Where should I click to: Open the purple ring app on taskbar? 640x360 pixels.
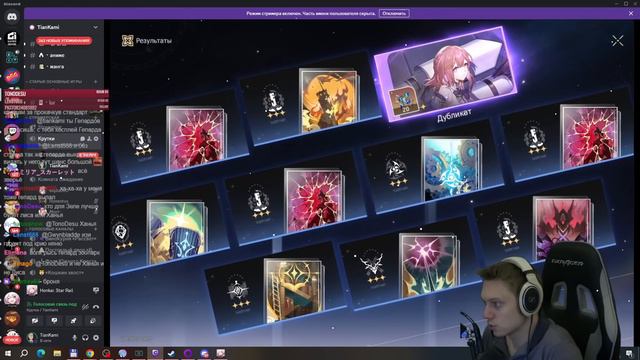coord(188,353)
